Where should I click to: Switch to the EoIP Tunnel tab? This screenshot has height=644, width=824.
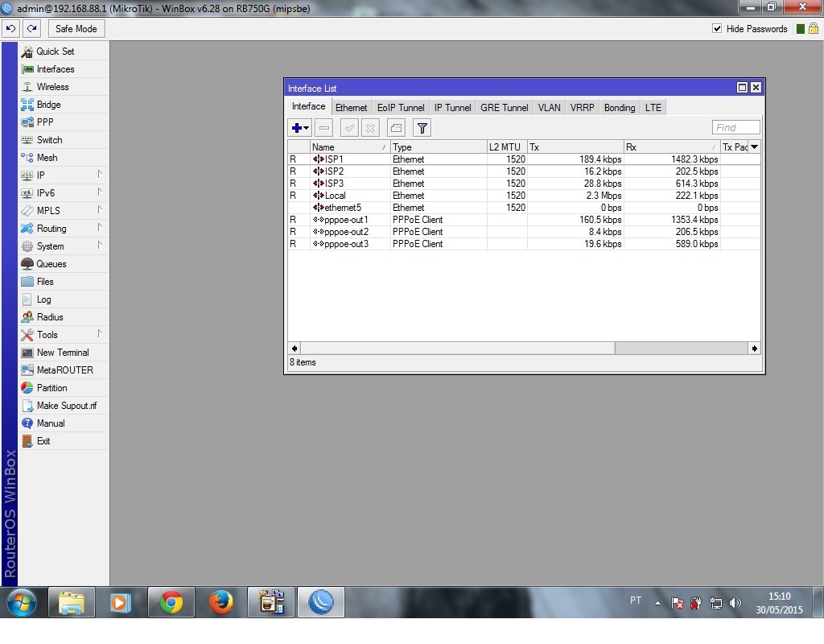(x=401, y=108)
